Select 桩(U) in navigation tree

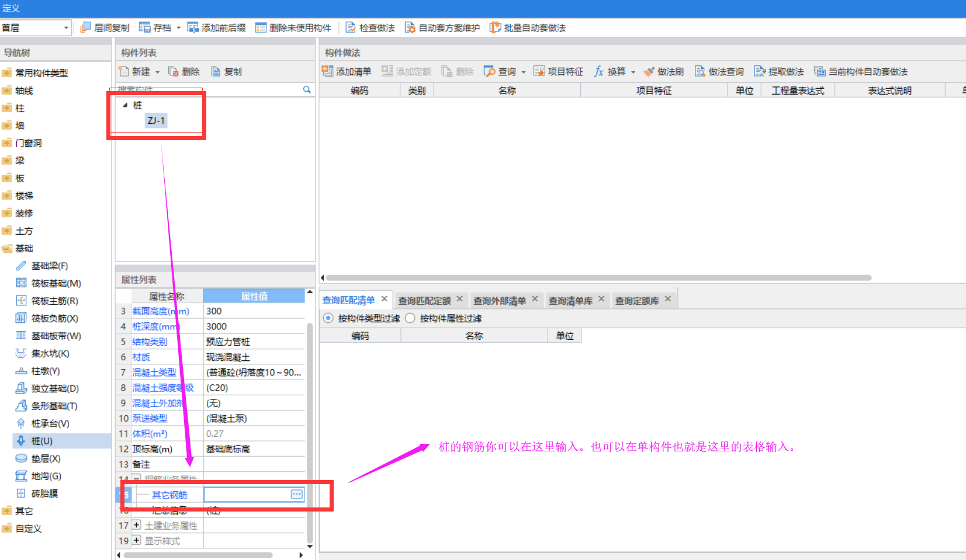(42, 441)
